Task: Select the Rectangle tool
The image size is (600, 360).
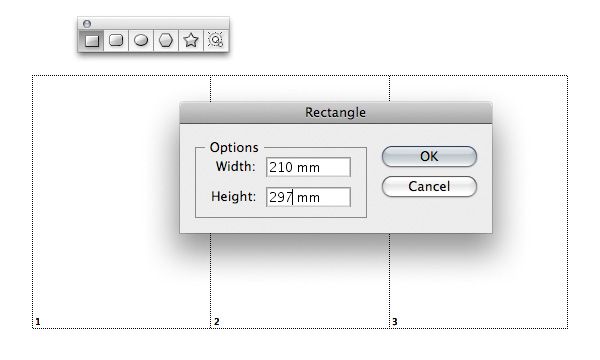Action: 91,41
